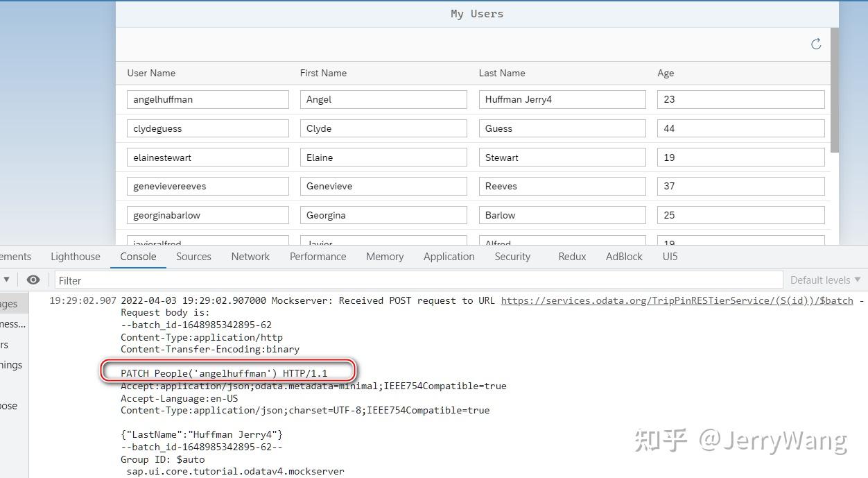The width and height of the screenshot is (868, 478).
Task: Collapse the console sidebar with the arrow
Action: (x=7, y=280)
